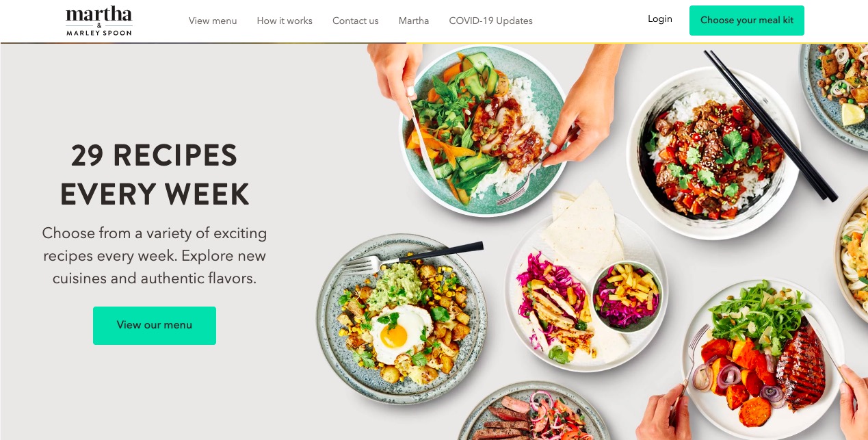The width and height of the screenshot is (868, 440).
Task: Select the beef rice bowl with sesame seeds
Action: [x=713, y=153]
